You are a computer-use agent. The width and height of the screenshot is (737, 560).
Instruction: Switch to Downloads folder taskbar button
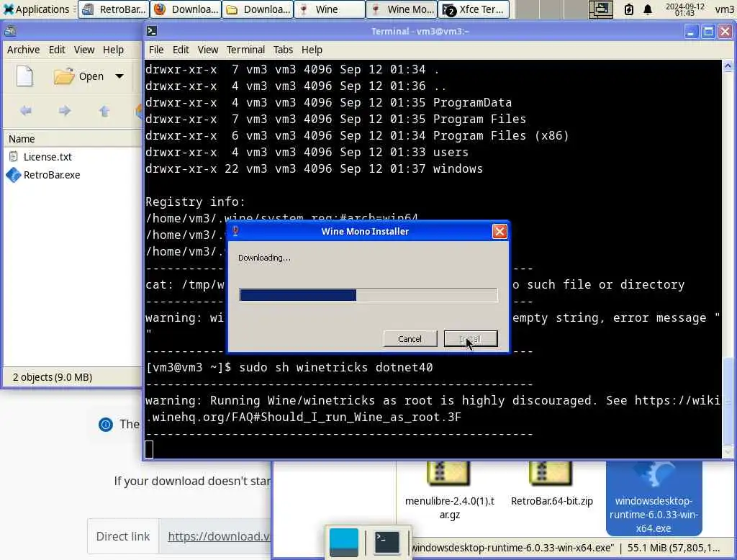tap(258, 9)
